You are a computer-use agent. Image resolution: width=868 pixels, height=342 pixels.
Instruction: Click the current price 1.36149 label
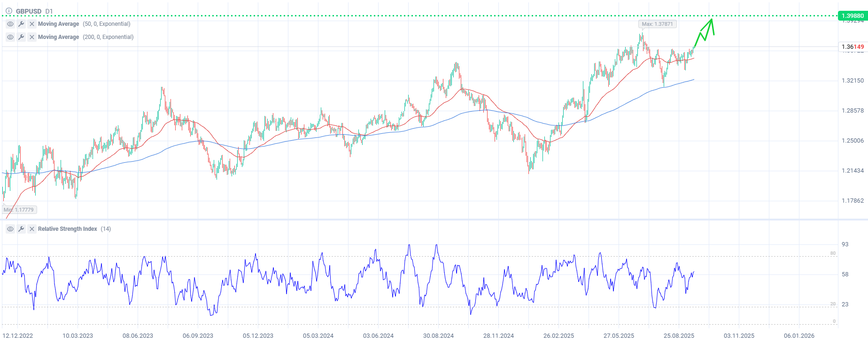[852, 47]
